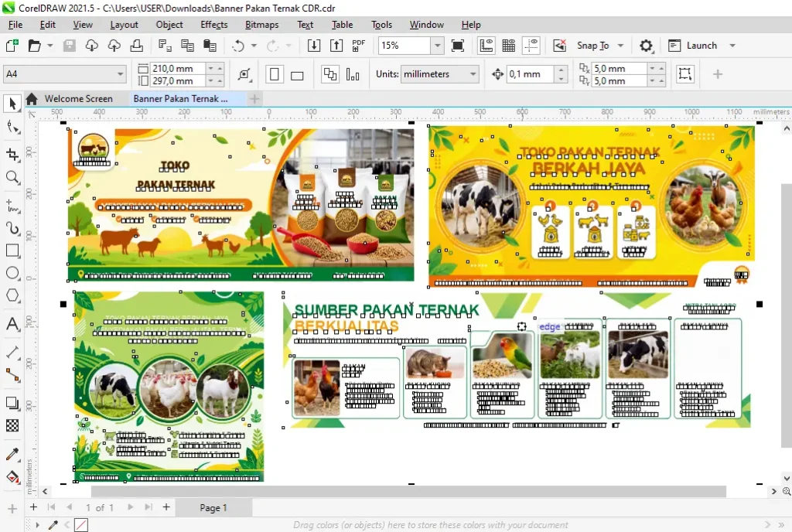Open the File menu

tap(15, 25)
